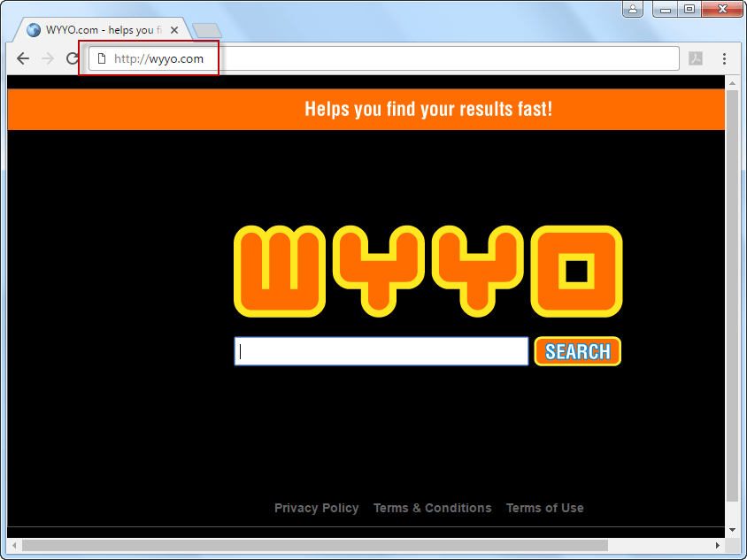Click the page info icon beside the URL

102,58
